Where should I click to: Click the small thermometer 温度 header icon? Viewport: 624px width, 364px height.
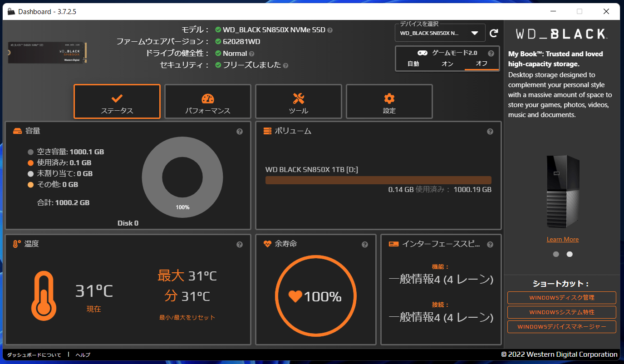[17, 244]
